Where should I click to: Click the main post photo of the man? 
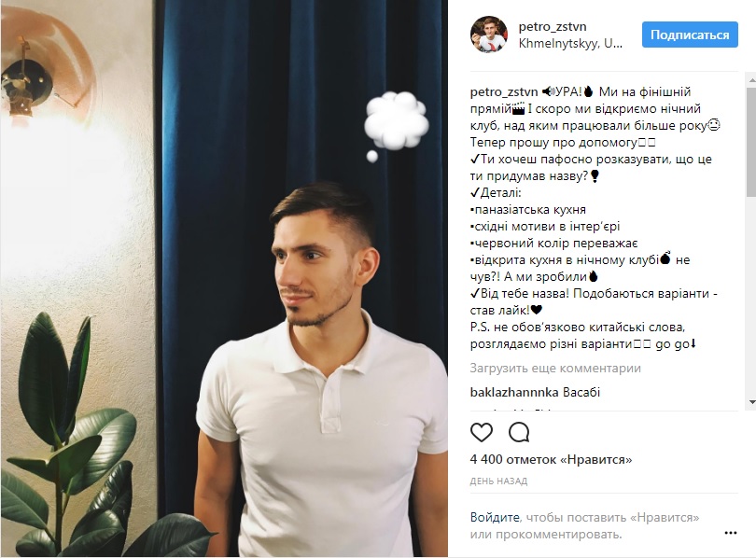coord(224,278)
